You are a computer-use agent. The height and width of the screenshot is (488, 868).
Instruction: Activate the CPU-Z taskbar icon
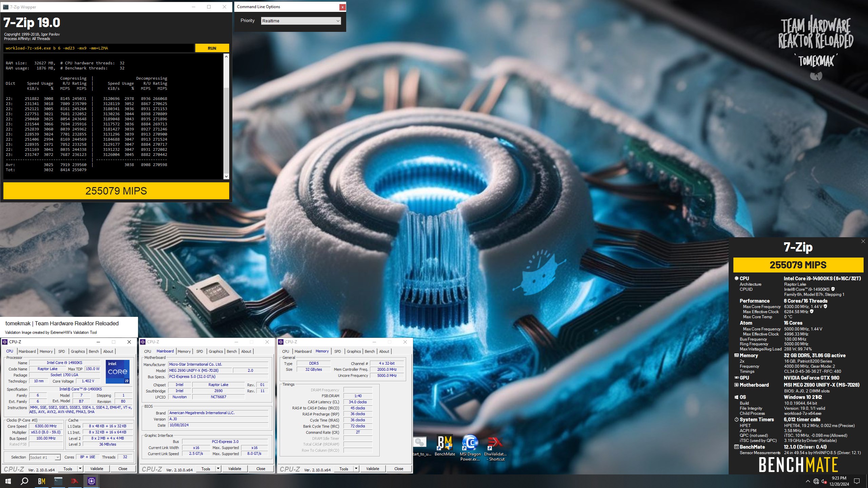91,481
